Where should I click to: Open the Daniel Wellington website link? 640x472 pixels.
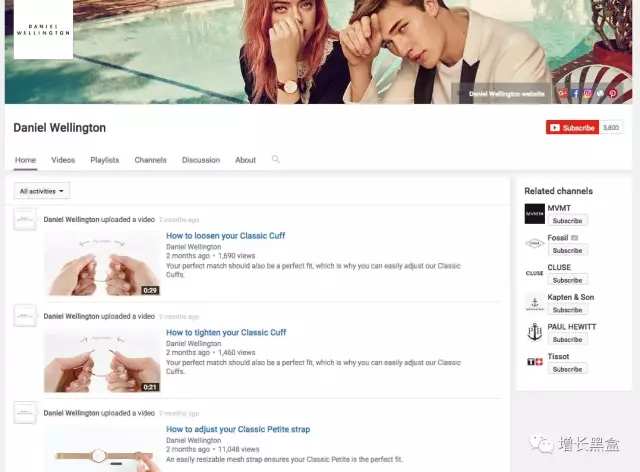tap(507, 94)
